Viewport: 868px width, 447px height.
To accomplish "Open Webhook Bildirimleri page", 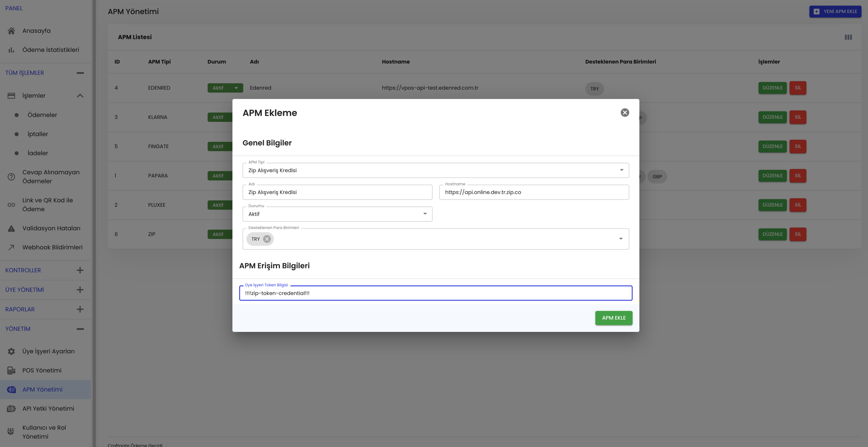I will pyautogui.click(x=53, y=247).
